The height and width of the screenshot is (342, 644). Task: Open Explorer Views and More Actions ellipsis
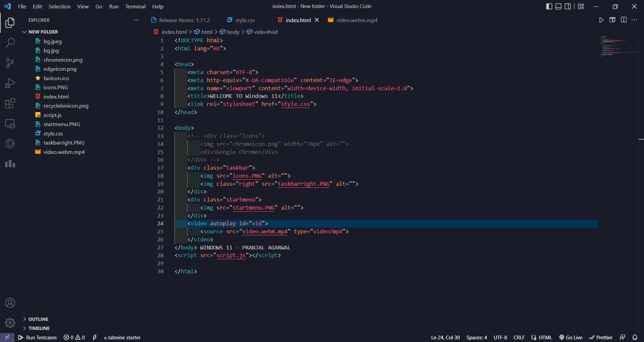pyautogui.click(x=136, y=20)
